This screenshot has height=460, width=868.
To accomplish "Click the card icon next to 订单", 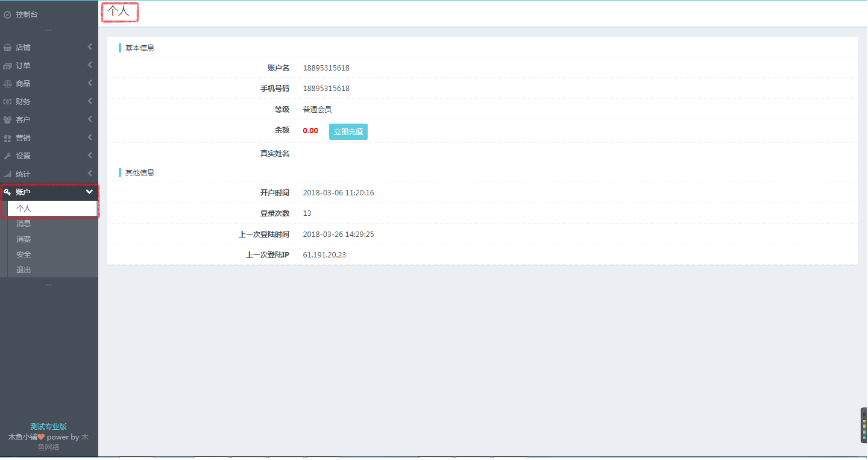I will (x=7, y=66).
